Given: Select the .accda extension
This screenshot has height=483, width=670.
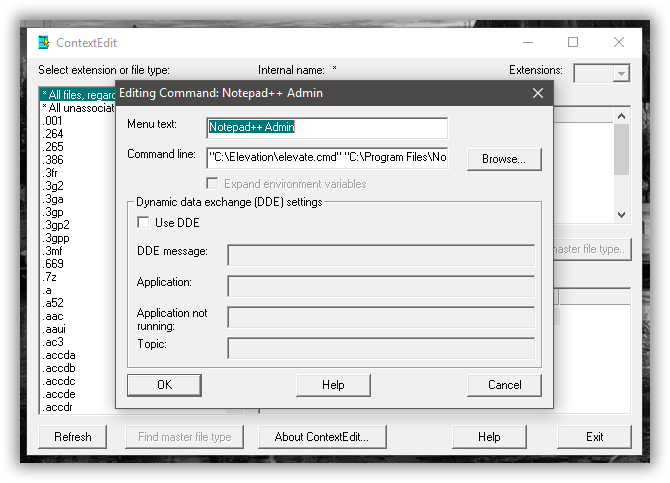Looking at the screenshot, I should pyautogui.click(x=59, y=355).
